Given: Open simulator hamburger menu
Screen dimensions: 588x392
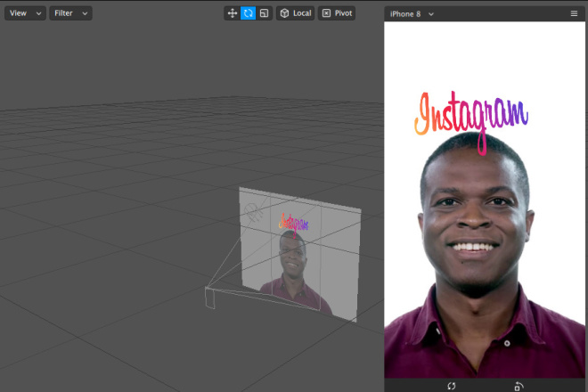Looking at the screenshot, I should point(574,13).
